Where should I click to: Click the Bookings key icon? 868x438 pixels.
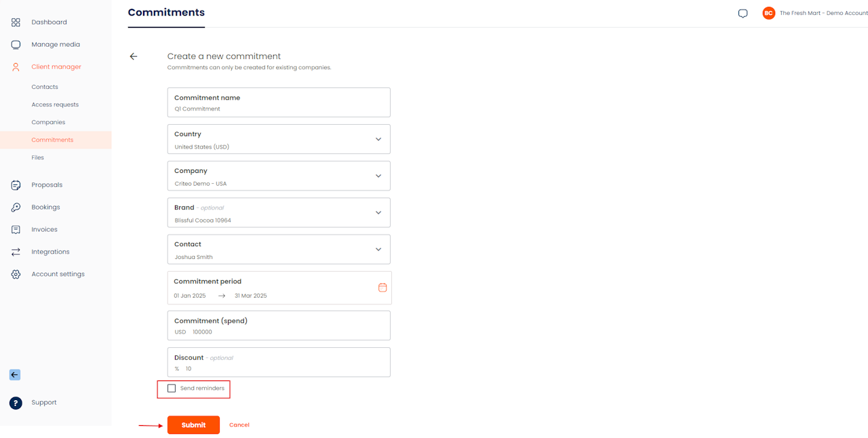16,207
